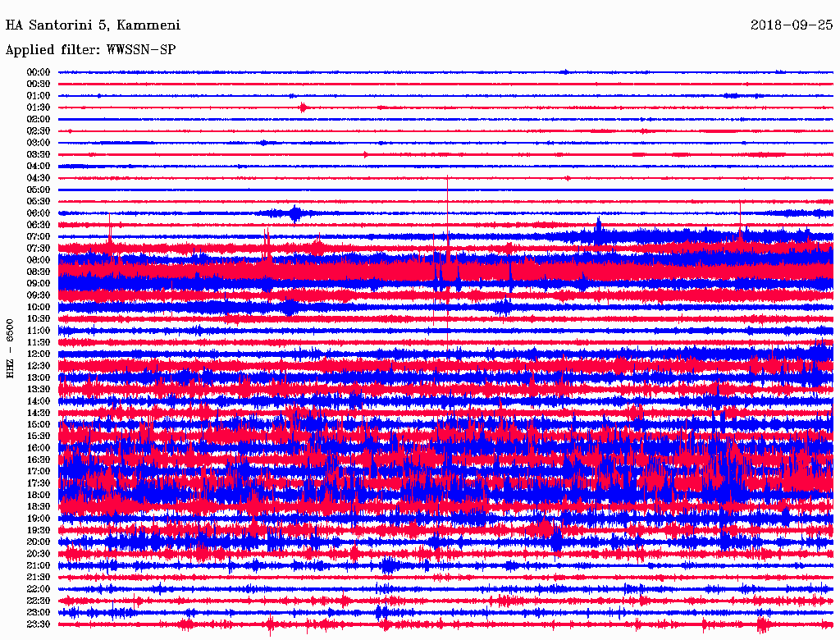840x640 pixels.
Task: Click the blue seismic burst on the 06:00 trace
Action: [294, 213]
